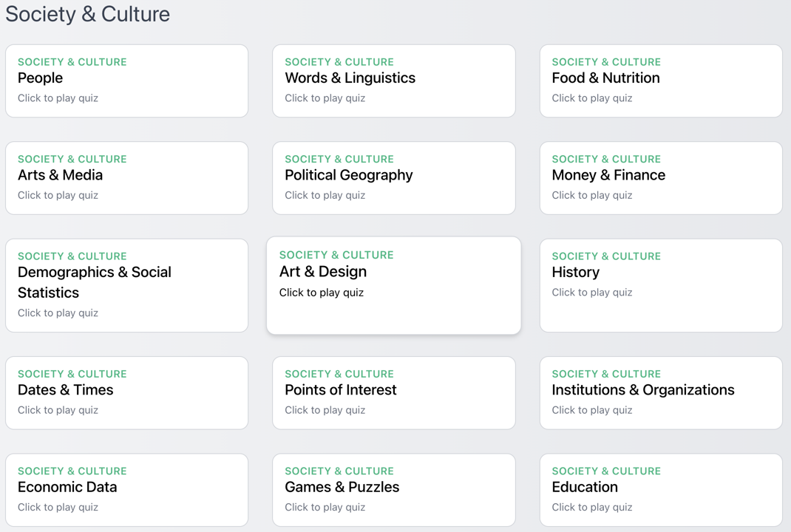Click "Click to play quiz" under History
Screen dimensions: 791x532
(x=591, y=293)
